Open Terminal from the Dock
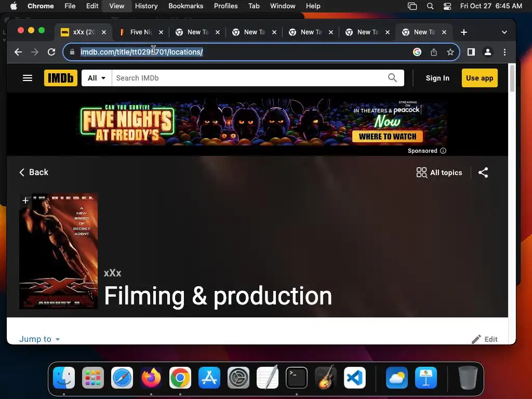Viewport: 532px width, 399px height. (297, 377)
